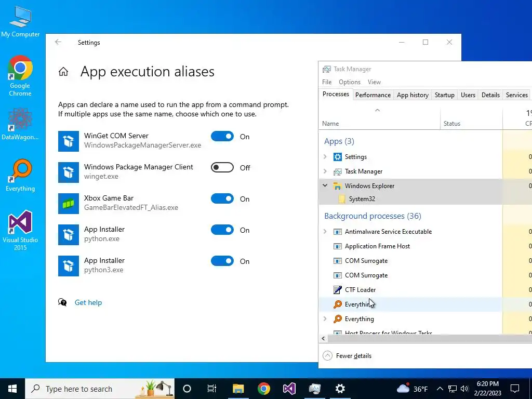Open My Computer desktop icon
This screenshot has width=532, height=399.
click(x=20, y=22)
